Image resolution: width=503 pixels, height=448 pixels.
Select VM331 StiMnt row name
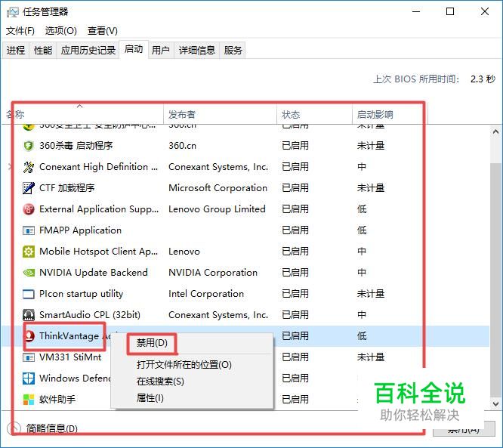(70, 357)
